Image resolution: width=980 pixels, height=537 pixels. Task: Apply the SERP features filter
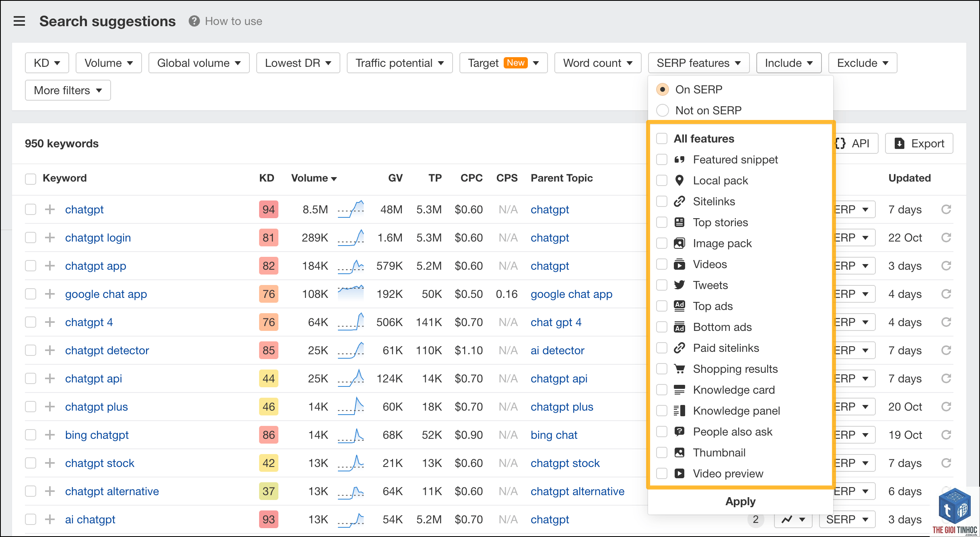(740, 501)
